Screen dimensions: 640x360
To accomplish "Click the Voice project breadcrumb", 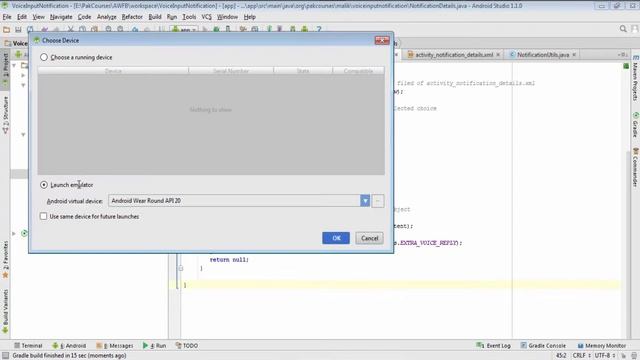I will 16,43.
